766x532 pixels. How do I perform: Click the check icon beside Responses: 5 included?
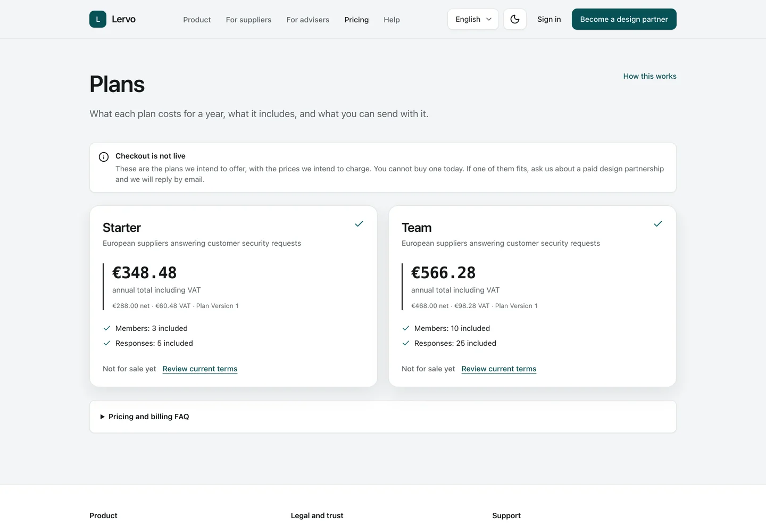click(107, 343)
